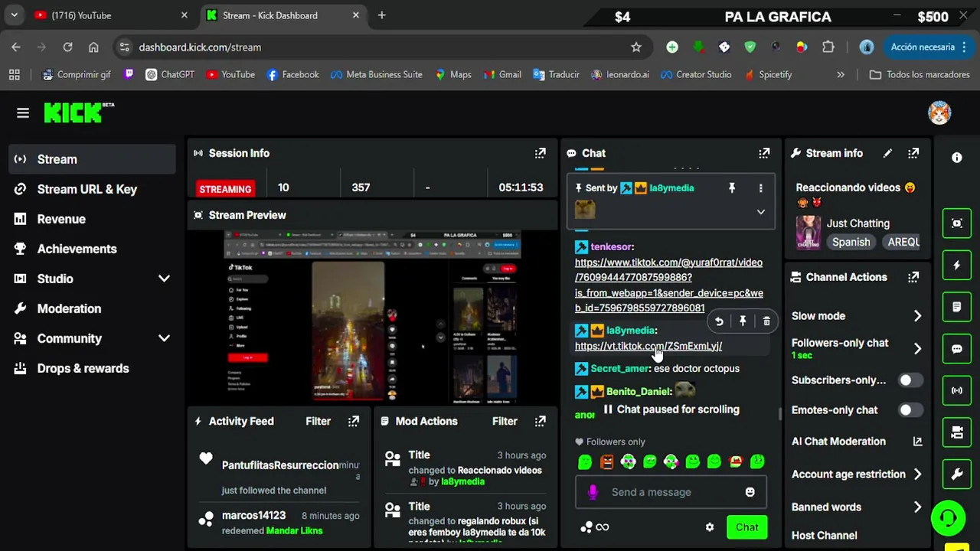The image size is (980, 551).
Task: Open the Activity Feed Filter dropdown
Action: 318,421
